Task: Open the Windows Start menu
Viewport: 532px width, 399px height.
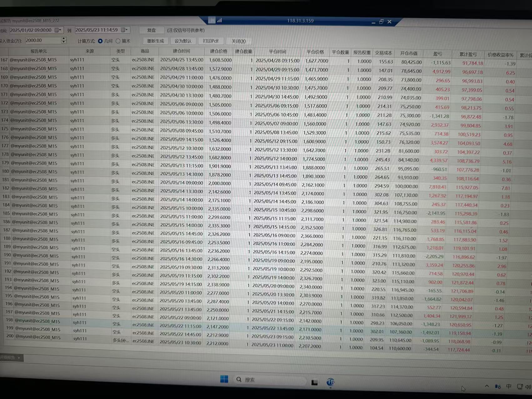Action: click(x=224, y=379)
